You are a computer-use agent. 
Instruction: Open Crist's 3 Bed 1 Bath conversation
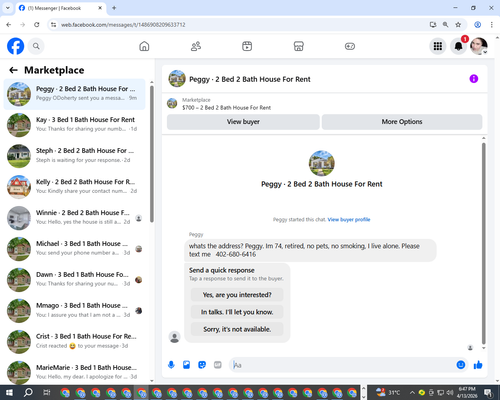pos(74,342)
